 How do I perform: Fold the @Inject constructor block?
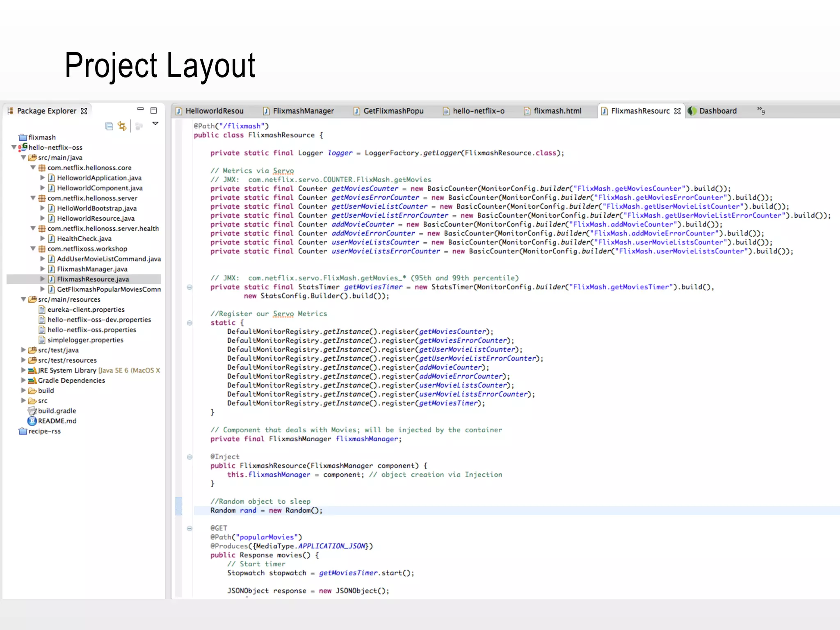(189, 457)
